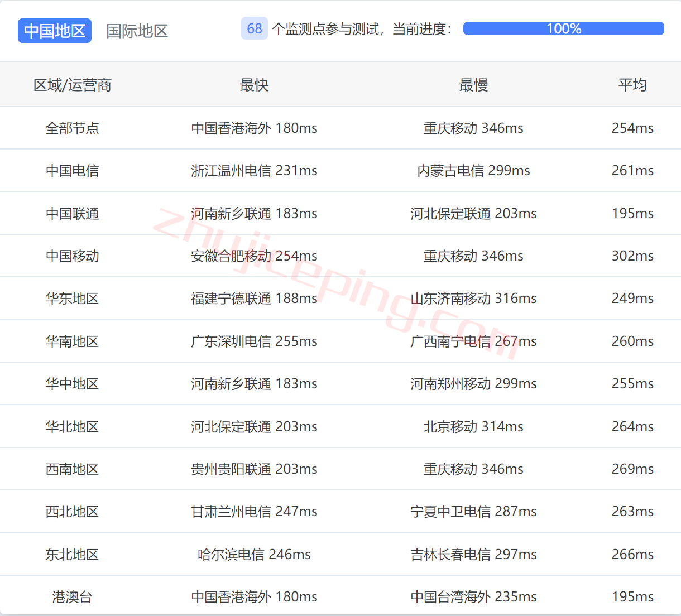Click the 264ms average value
Screen dimensions: 681x616
(632, 427)
